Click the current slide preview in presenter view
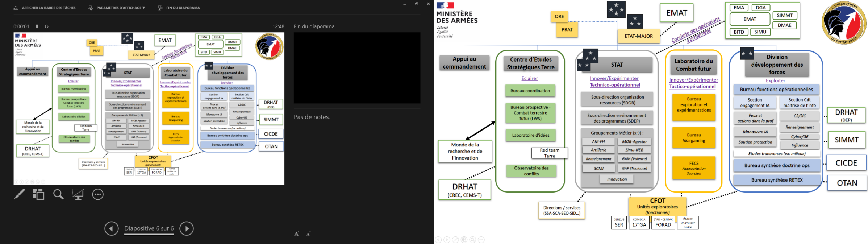Viewport: 868px width, 244px height. (149, 108)
